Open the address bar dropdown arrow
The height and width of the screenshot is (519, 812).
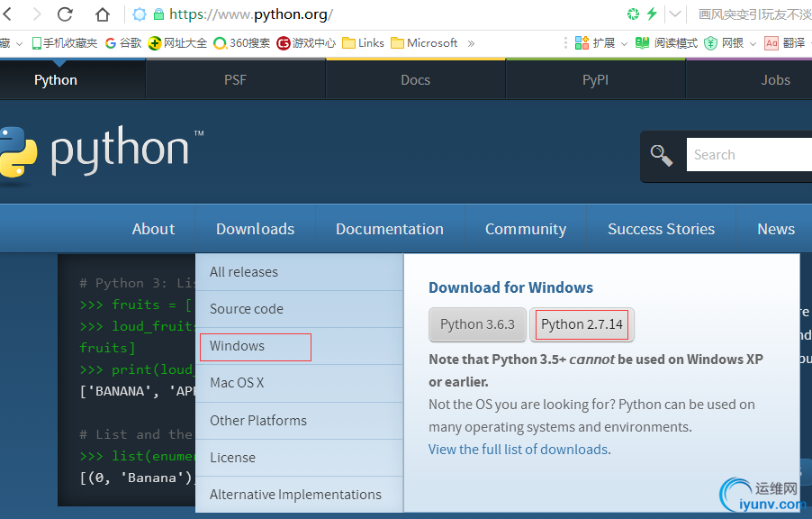pos(675,14)
